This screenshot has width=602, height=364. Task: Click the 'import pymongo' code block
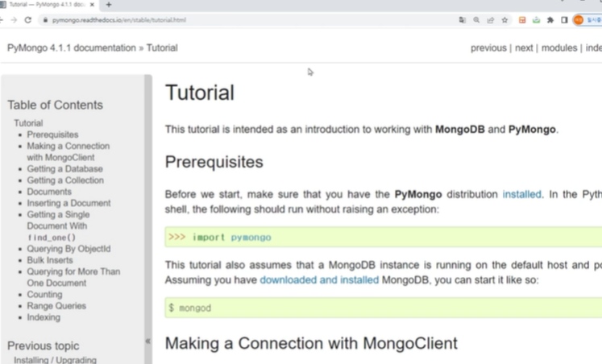pyautogui.click(x=383, y=237)
